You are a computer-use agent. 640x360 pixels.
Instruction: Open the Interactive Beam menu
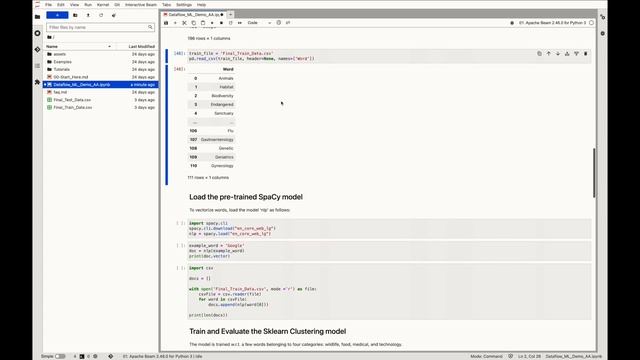pos(141,4)
